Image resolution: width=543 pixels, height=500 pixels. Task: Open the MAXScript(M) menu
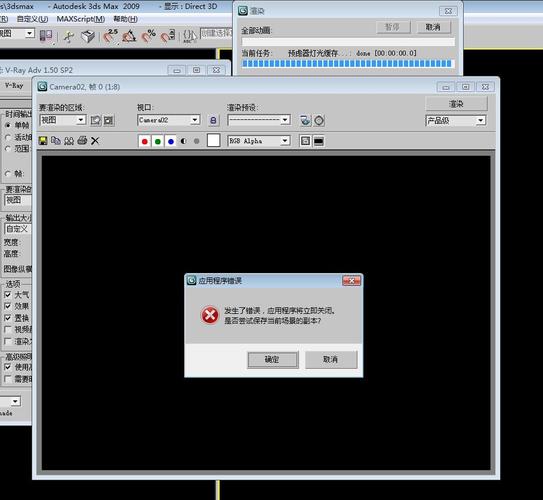81,19
